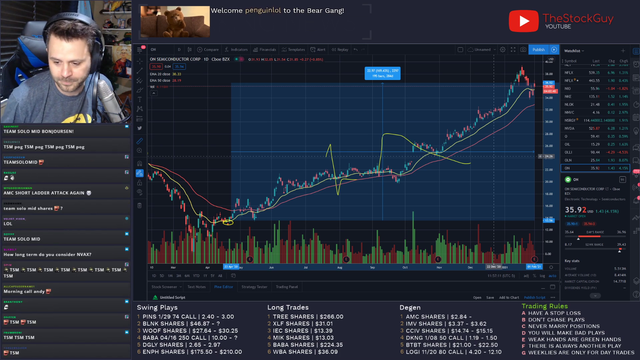This screenshot has height=360, width=640.
Task: Enter fullscreen mode with the expand icon
Action: pyautogui.click(x=513, y=50)
